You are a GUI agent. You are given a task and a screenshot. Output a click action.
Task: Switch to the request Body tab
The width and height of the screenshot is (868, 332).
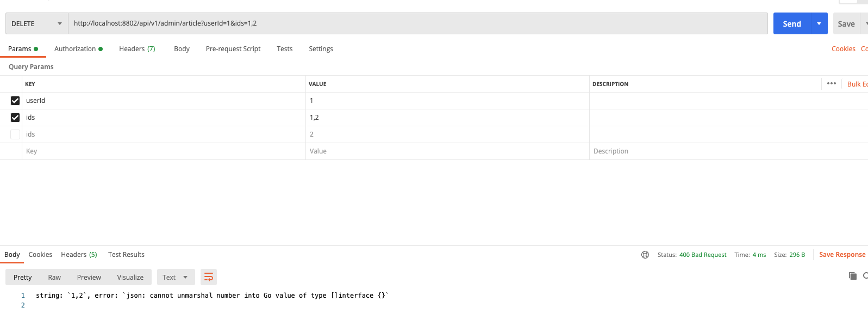pos(182,48)
